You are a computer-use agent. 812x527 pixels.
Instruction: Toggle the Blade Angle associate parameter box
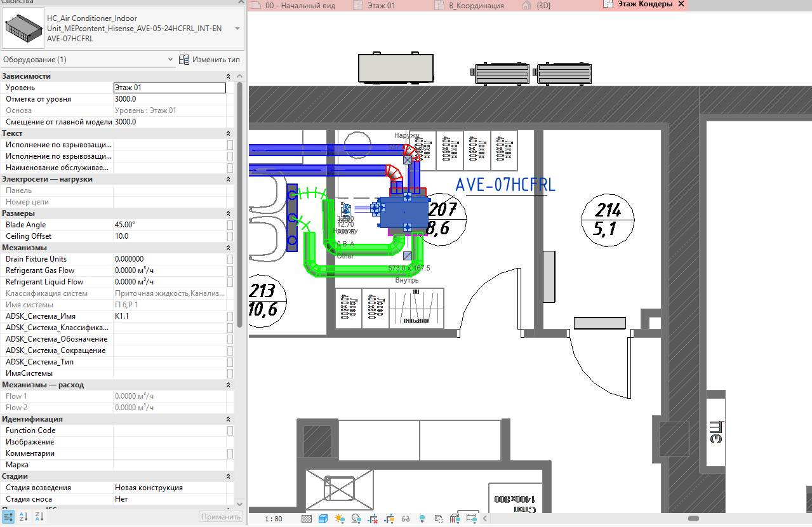tap(230, 225)
